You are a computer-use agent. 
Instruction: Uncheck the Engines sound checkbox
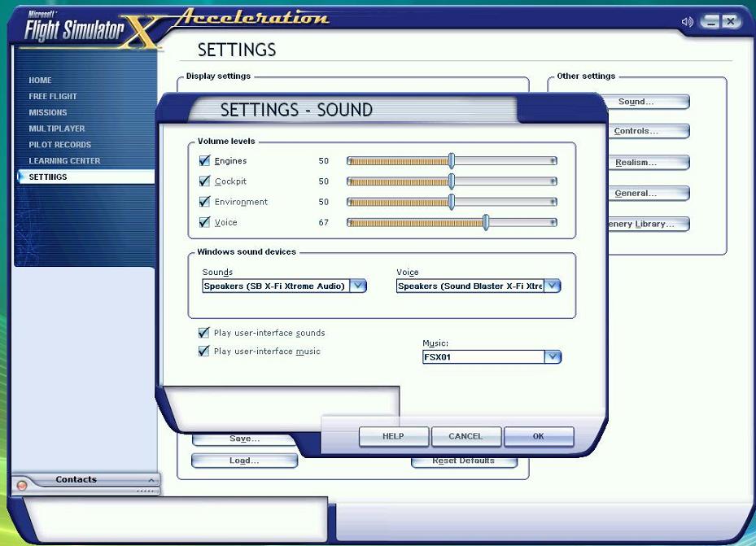(204, 161)
